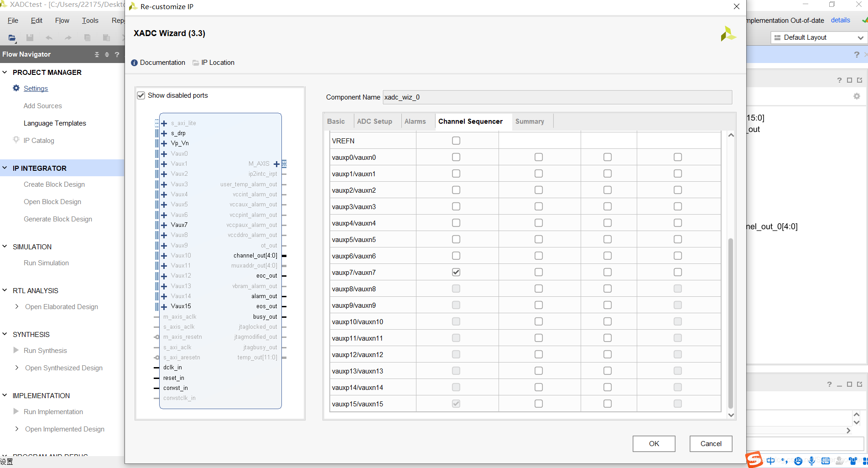Click the keyboard icon in IME bar
The width and height of the screenshot is (868, 468).
coord(826,461)
